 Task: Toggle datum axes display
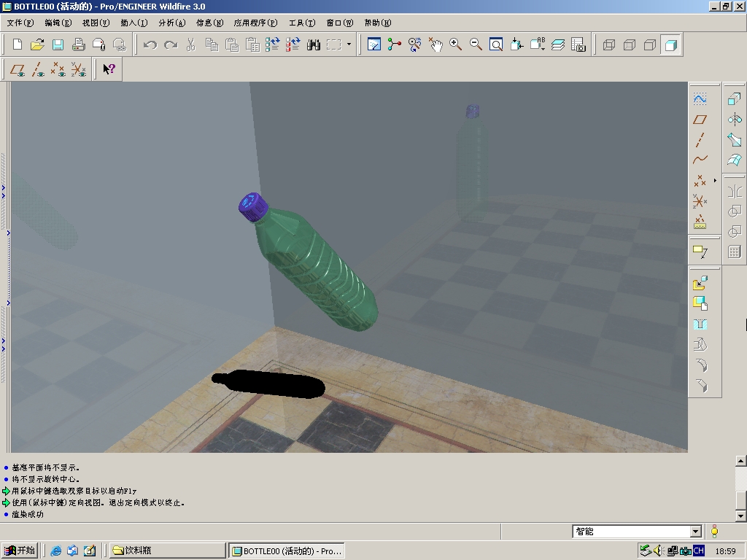[39, 70]
